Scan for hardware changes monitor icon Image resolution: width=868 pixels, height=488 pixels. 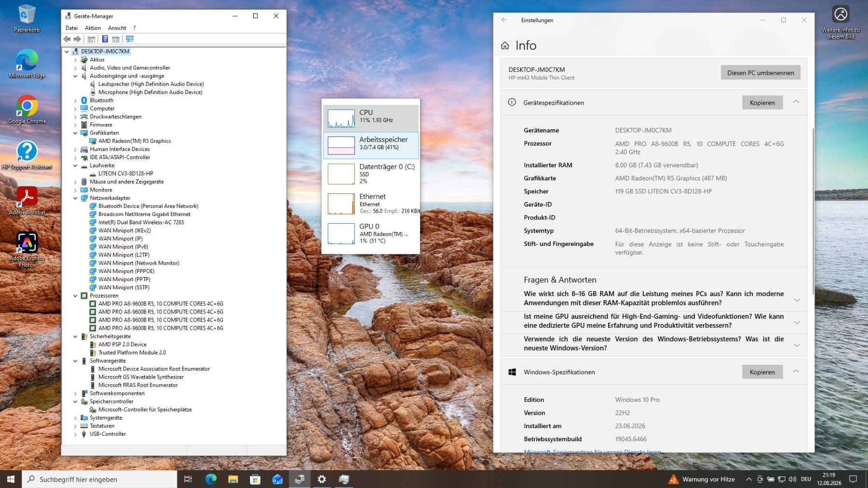[x=130, y=39]
